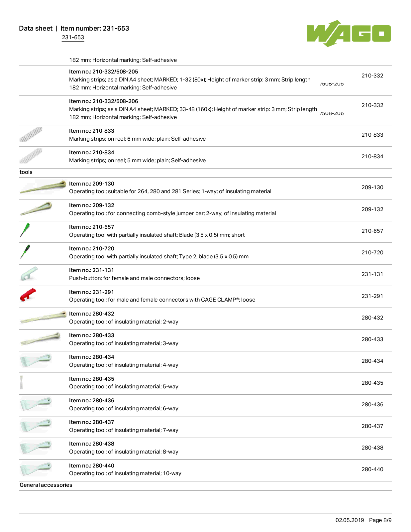The image size is (411, 532).
Task: Open the 210-332 link for strips 508-206
Action: [372, 105]
